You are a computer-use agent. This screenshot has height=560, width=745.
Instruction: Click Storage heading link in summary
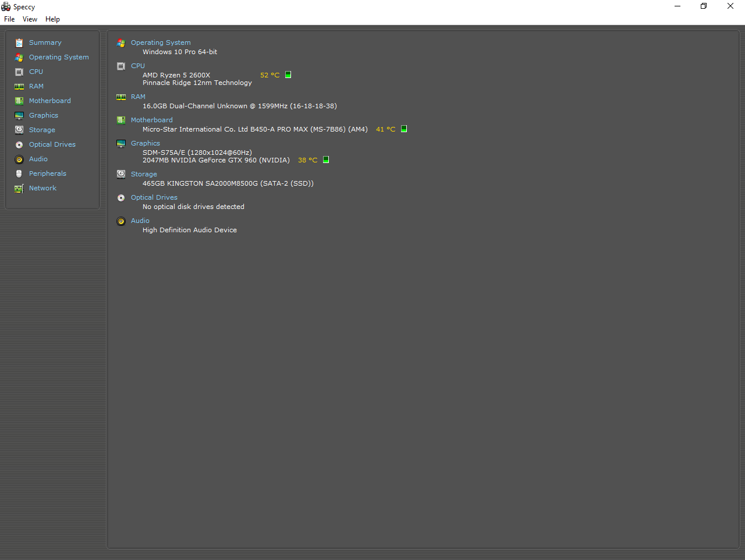(144, 174)
